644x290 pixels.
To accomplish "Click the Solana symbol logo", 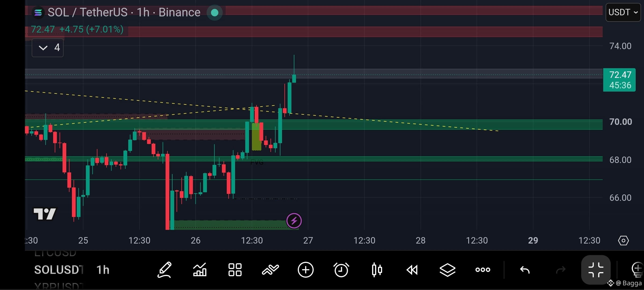I will tap(38, 12).
